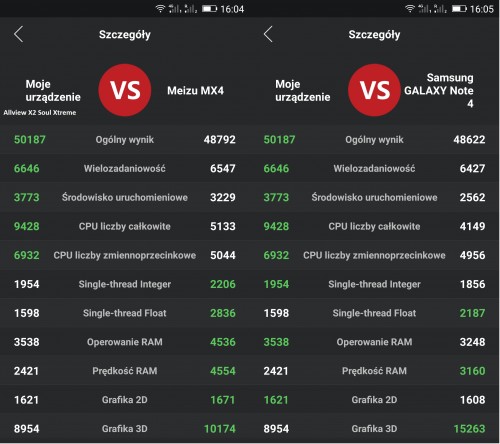Tap the back arrow on Meizu comparison screen
This screenshot has height=444, width=500.
click(x=18, y=34)
